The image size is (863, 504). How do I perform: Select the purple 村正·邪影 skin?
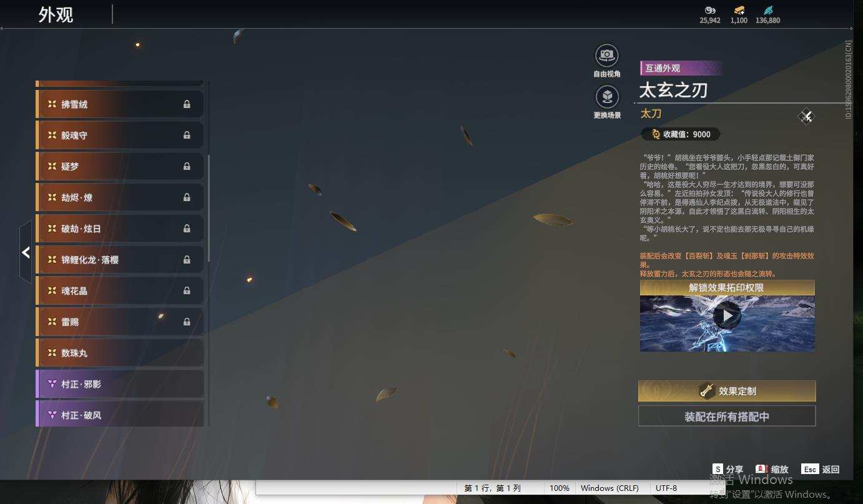pyautogui.click(x=120, y=384)
